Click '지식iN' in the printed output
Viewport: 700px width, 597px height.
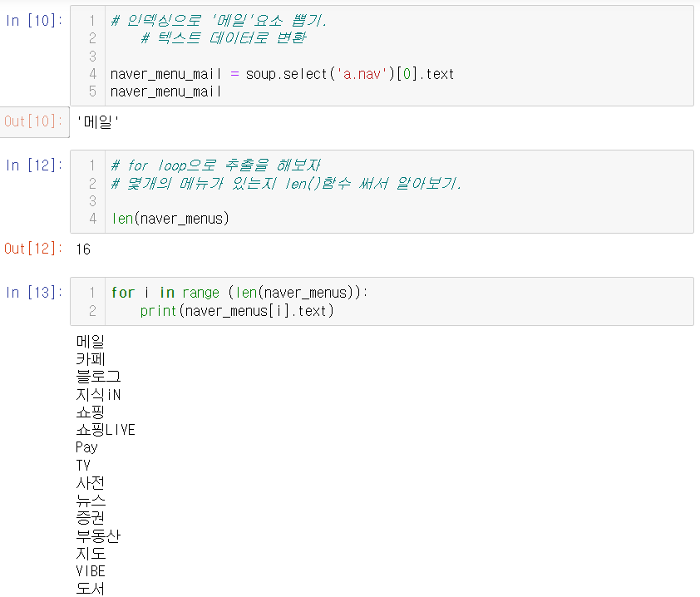coord(98,394)
